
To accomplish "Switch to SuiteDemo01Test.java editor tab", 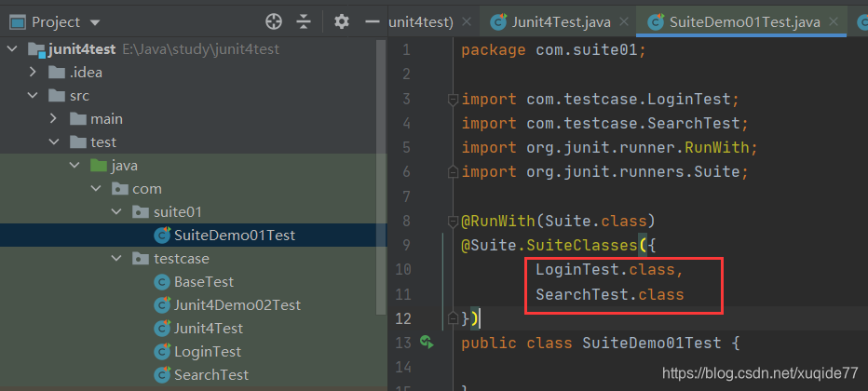I will click(741, 22).
